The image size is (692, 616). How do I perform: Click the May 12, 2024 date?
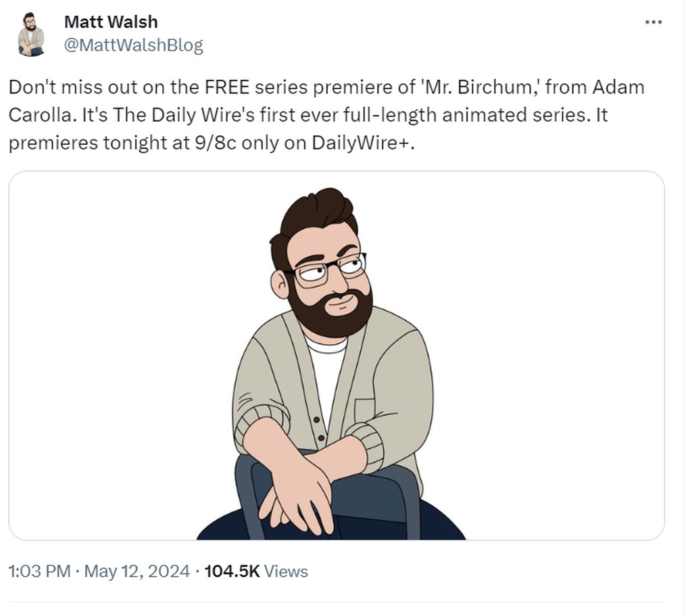point(137,571)
